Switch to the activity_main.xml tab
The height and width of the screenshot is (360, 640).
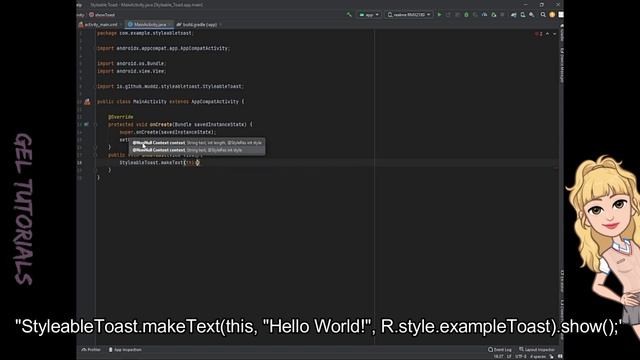(x=98, y=24)
